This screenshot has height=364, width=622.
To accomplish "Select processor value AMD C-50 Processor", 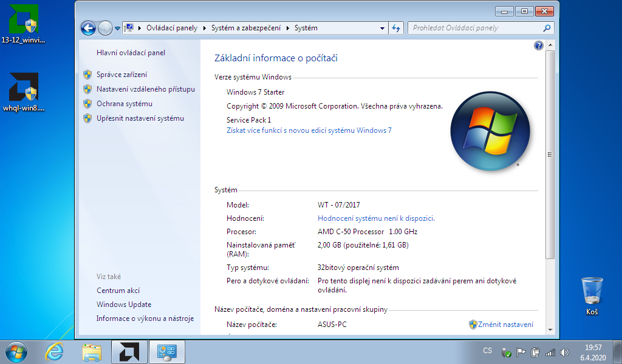I will 350,232.
